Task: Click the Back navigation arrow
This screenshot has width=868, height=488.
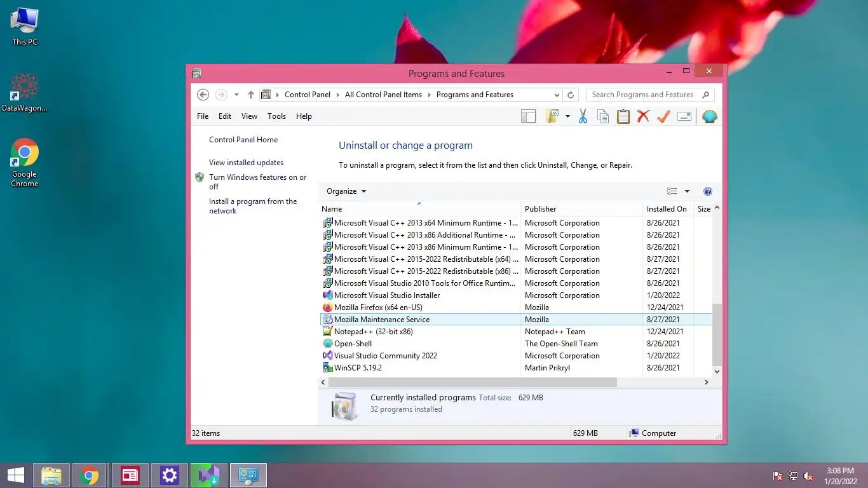Action: (203, 95)
